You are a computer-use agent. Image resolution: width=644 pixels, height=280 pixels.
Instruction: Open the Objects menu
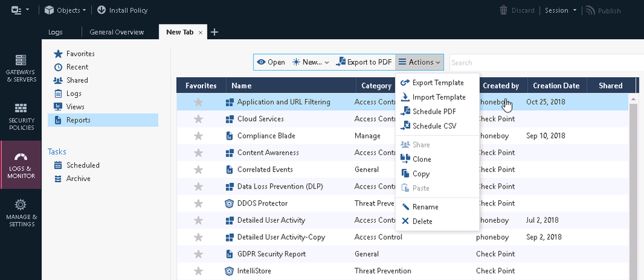(65, 10)
